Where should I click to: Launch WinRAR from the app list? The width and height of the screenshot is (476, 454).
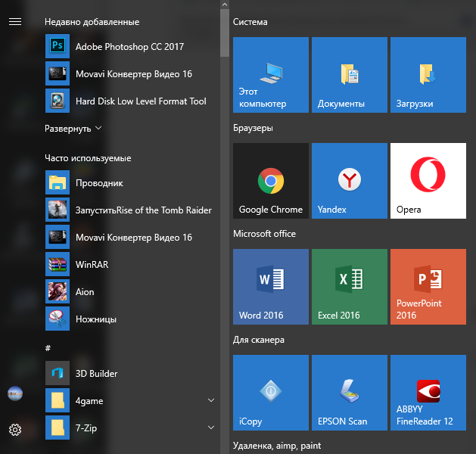[x=132, y=264]
